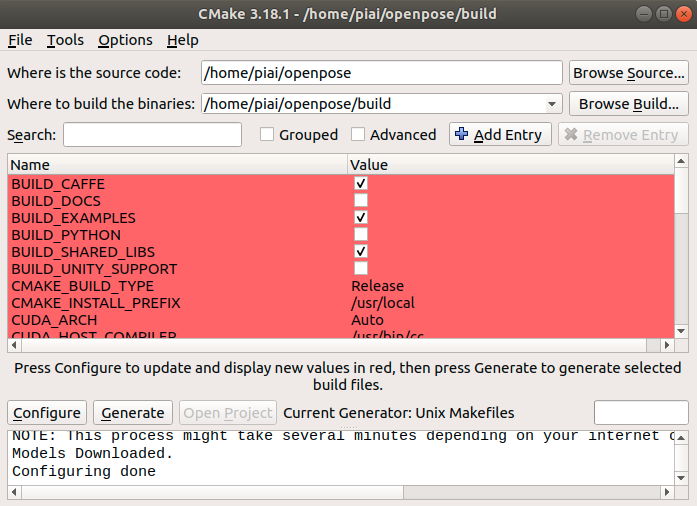Click the Browse Build button
The width and height of the screenshot is (697, 506).
(x=629, y=104)
